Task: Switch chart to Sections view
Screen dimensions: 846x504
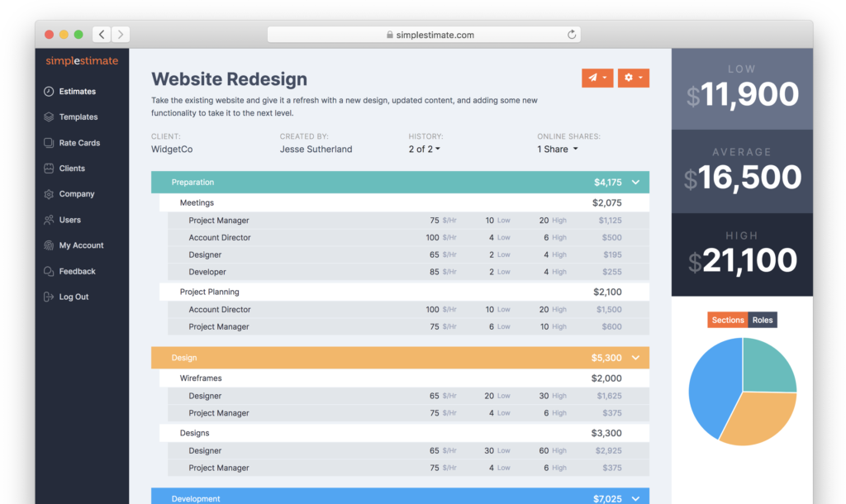Action: click(727, 320)
